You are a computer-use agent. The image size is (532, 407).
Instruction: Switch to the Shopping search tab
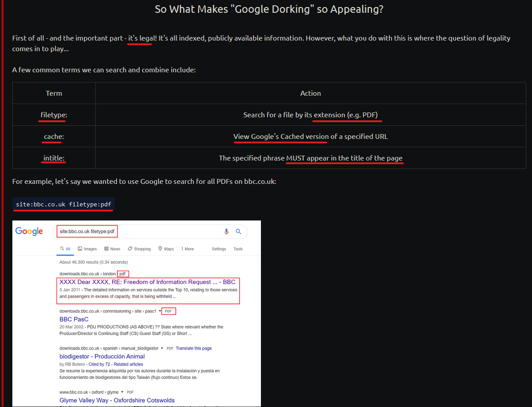coord(139,249)
